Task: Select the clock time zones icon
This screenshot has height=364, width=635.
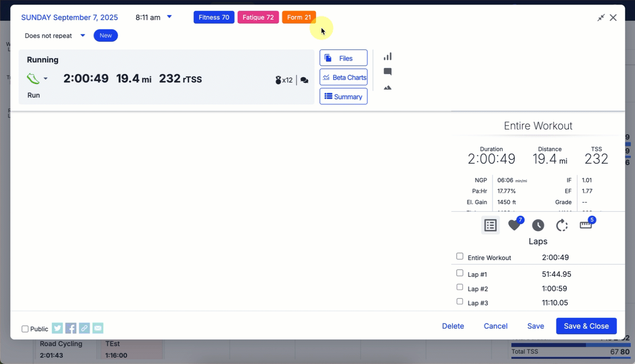Action: click(538, 225)
